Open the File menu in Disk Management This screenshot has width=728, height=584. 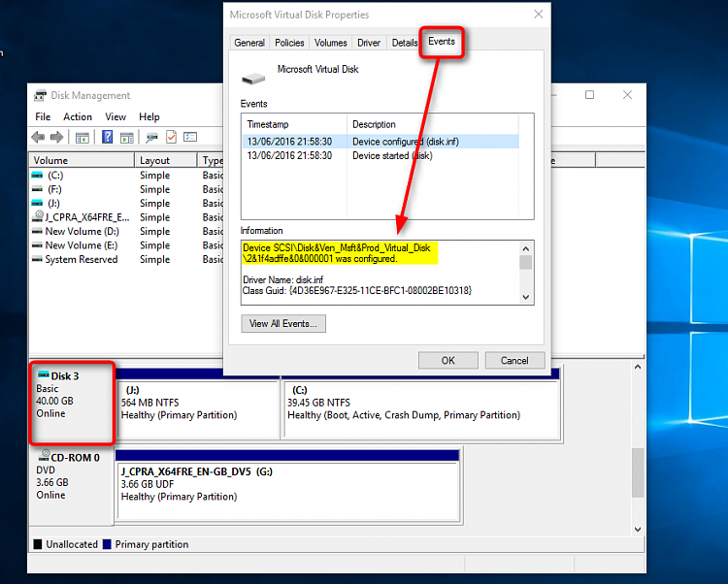tap(43, 116)
